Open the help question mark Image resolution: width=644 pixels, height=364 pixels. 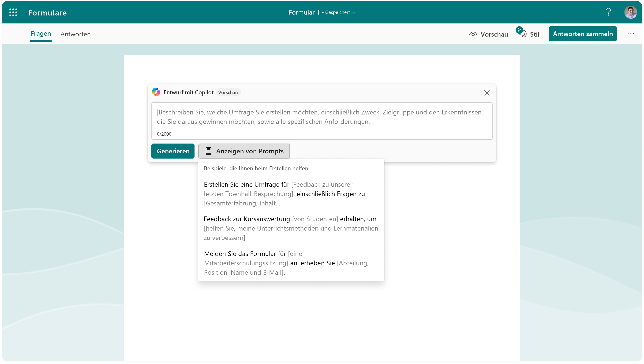click(608, 12)
